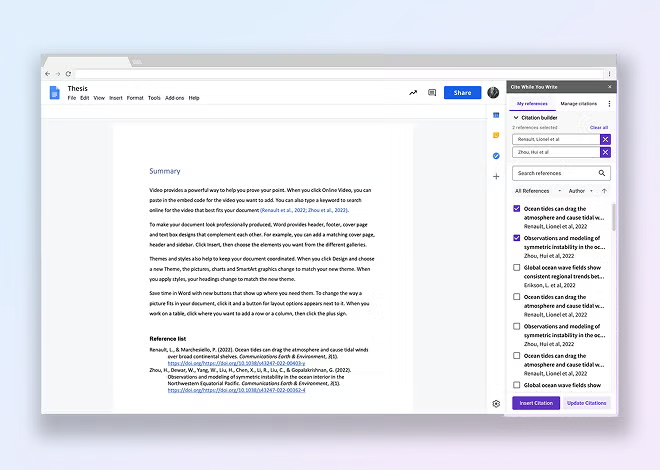Open Google Keep notes side icon
This screenshot has width=660, height=470.
(x=496, y=134)
